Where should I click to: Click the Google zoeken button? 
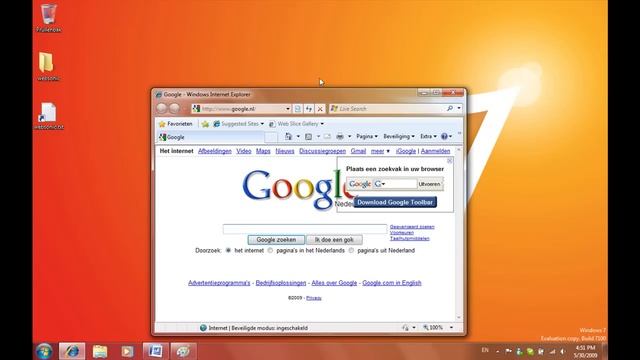pos(276,240)
